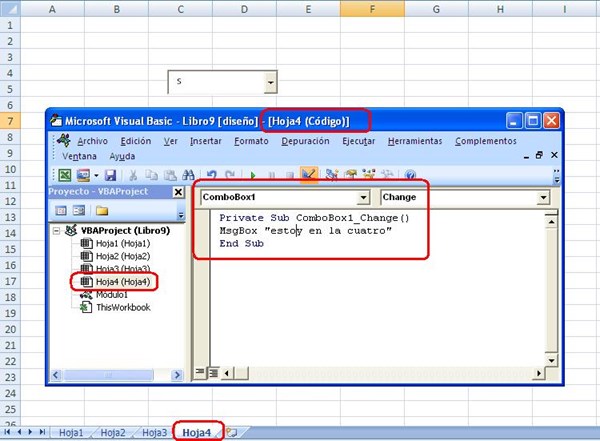Click the Paste clipboard icon
The height and width of the screenshot is (441, 600).
pos(170,175)
